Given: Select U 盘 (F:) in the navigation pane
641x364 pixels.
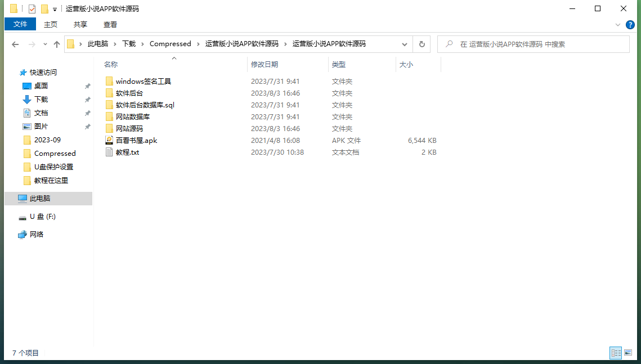Looking at the screenshot, I should click(43, 217).
